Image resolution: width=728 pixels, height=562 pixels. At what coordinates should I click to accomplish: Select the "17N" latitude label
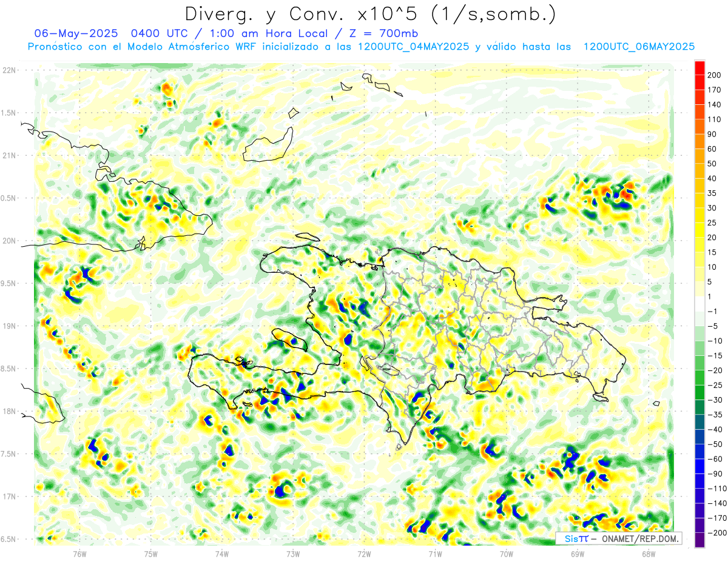pyautogui.click(x=9, y=496)
